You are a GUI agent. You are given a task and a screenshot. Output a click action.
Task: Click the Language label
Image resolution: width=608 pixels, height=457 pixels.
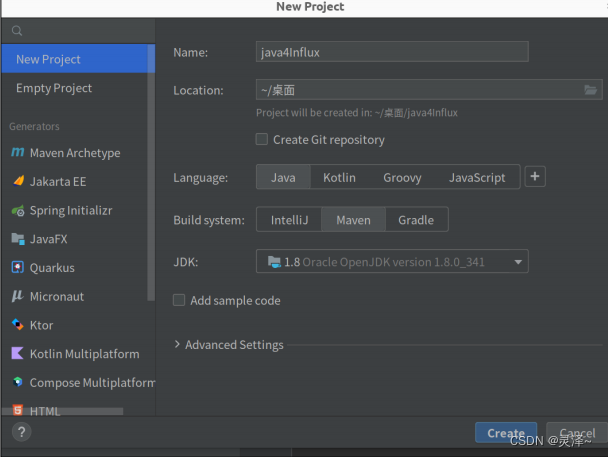click(200, 178)
